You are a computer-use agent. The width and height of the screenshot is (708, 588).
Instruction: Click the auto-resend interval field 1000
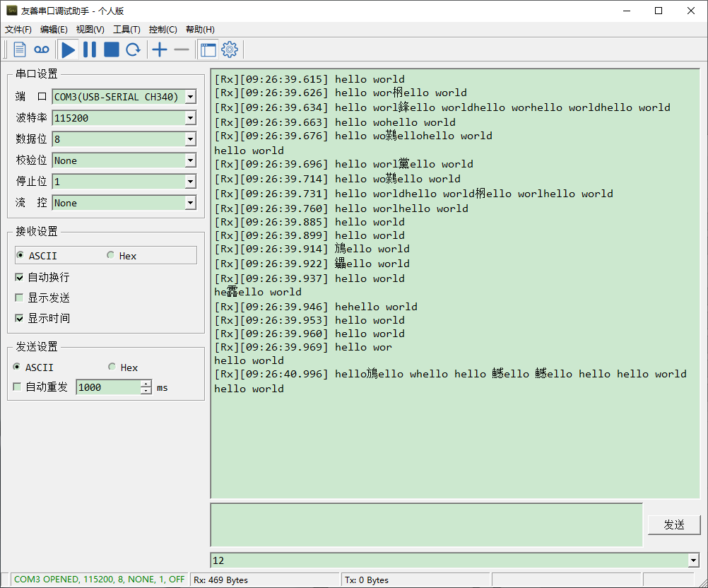click(109, 387)
